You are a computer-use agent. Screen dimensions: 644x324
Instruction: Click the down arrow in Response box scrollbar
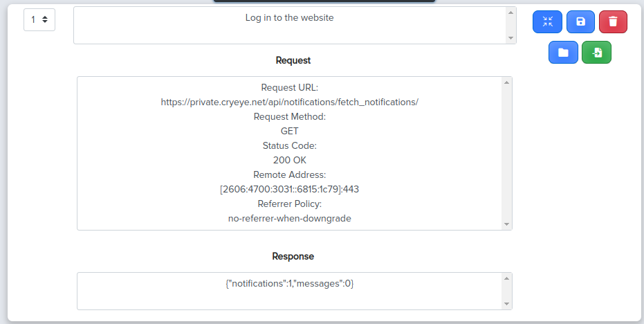pyautogui.click(x=507, y=304)
